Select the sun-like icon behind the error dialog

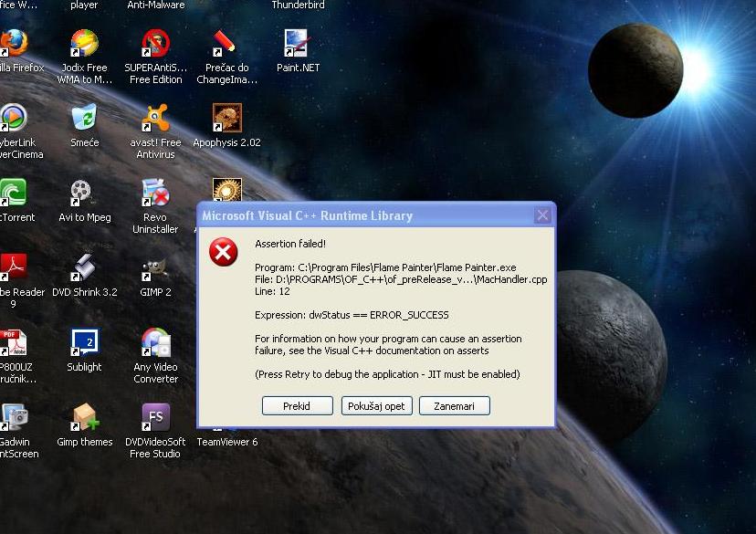(x=226, y=190)
